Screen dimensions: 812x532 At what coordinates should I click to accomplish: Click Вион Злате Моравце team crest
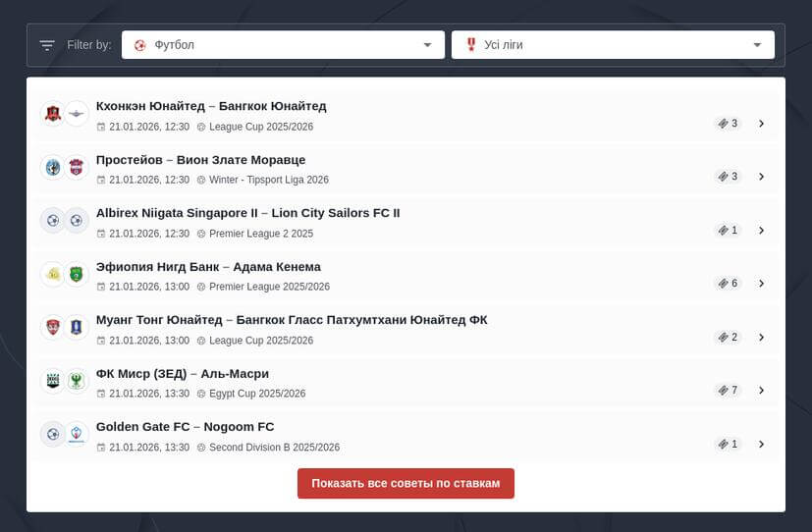77,168
